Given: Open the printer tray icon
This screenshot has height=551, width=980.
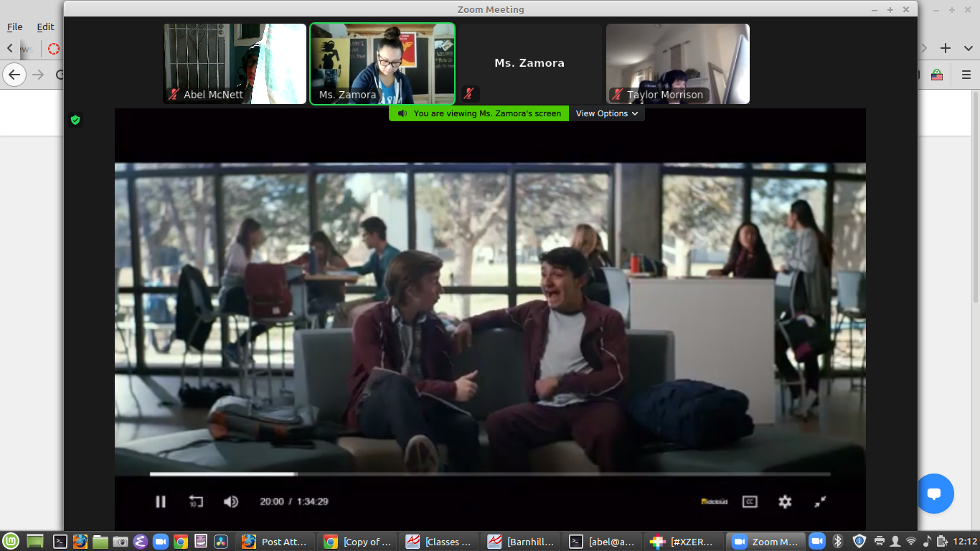Looking at the screenshot, I should click(880, 541).
